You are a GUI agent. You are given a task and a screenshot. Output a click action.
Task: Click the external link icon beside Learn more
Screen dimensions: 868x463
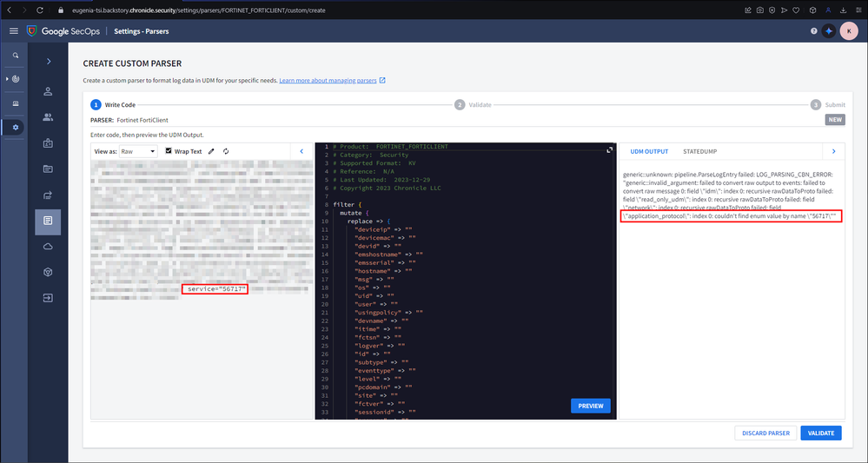[382, 80]
